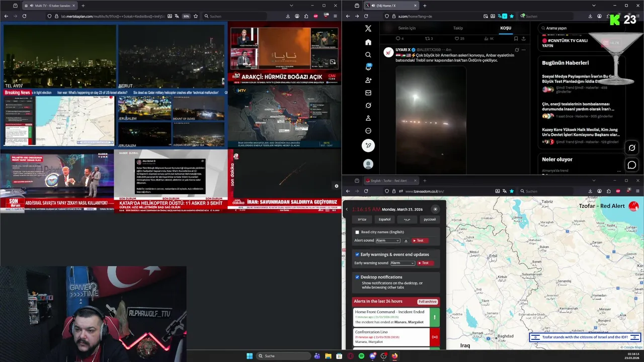This screenshot has height=362, width=644.
Task: Compose a new post on X
Action: pos(368,146)
